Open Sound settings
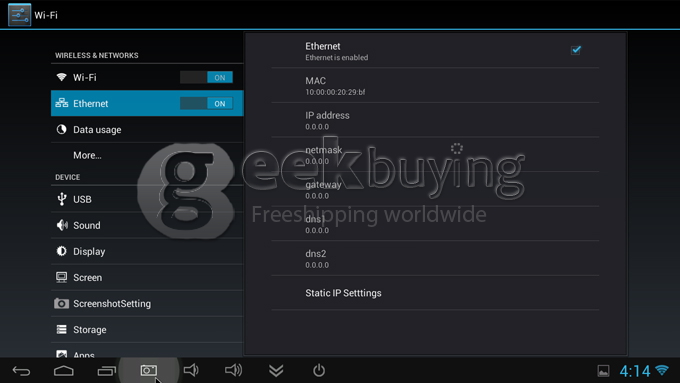680x383 pixels. (x=147, y=225)
